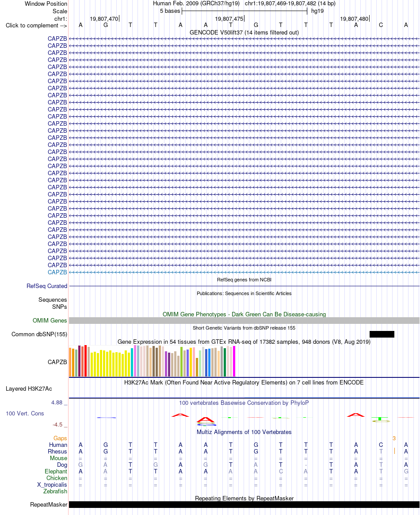Click the Sequences track label
Viewport: 420px width, 515px height.
tap(53, 300)
